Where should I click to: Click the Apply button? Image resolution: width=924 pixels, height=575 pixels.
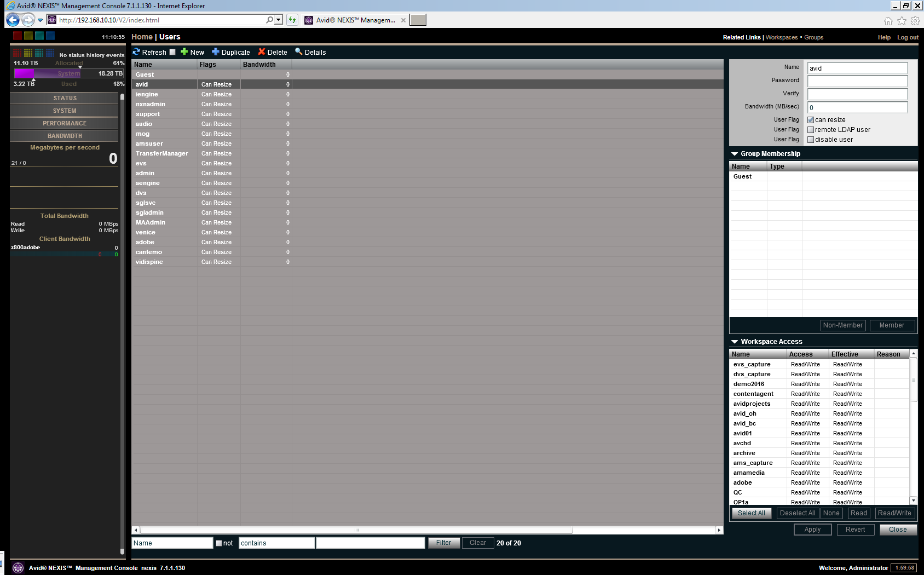point(812,530)
